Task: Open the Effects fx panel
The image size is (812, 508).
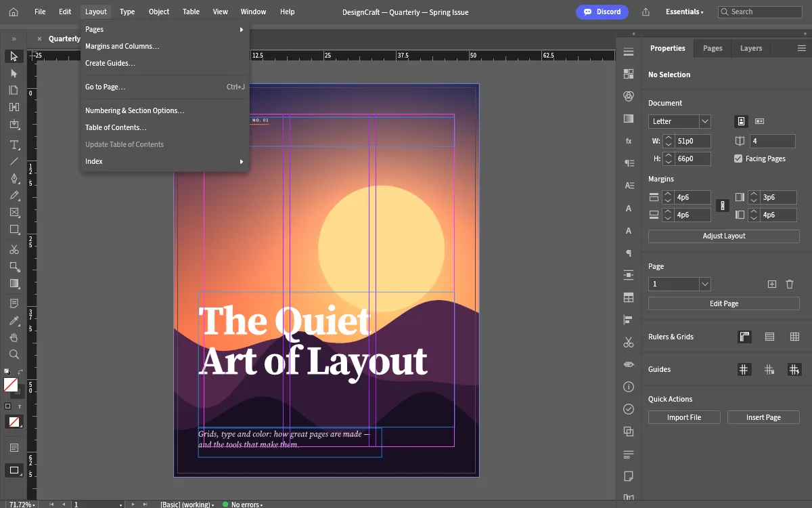Action: [x=629, y=141]
